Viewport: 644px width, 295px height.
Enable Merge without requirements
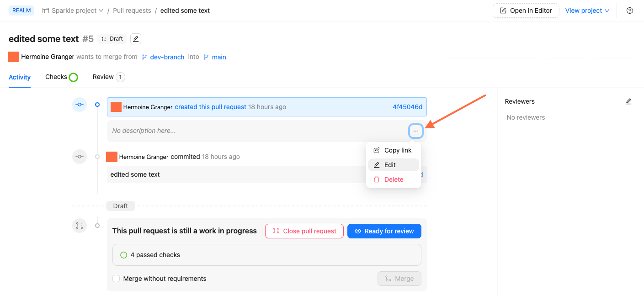[x=116, y=279]
